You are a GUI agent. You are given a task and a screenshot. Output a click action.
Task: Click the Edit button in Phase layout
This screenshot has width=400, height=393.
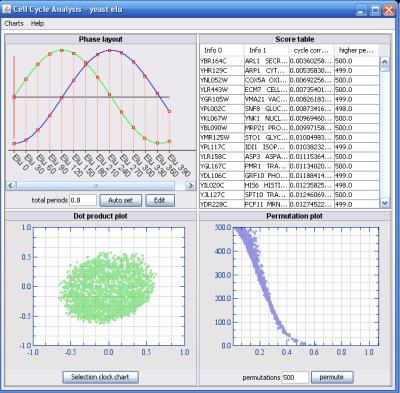[x=159, y=200]
